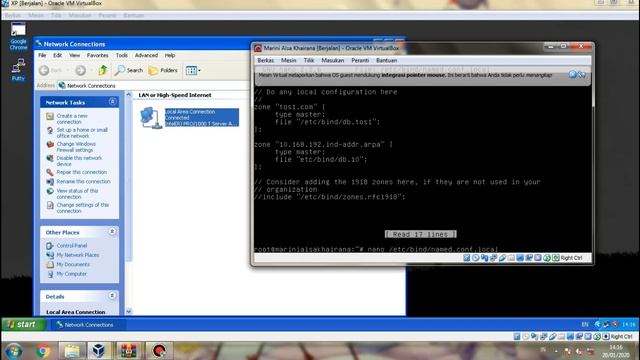Click Change settings of this connection
The height and width of the screenshot is (360, 640).
[82, 208]
